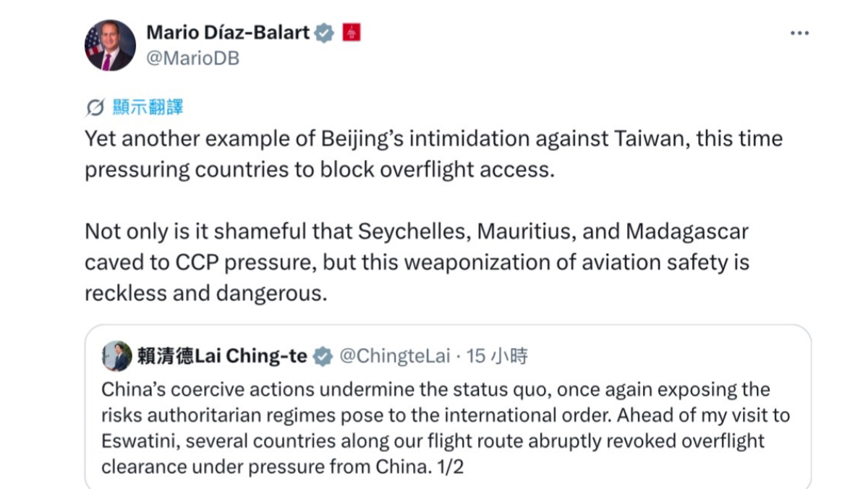Click the word Madagascar in main post
868x489 pixels.
click(687, 232)
